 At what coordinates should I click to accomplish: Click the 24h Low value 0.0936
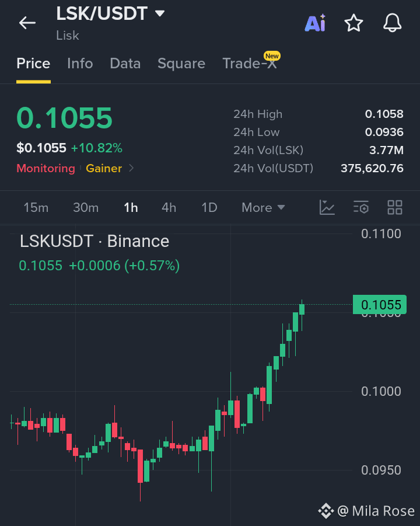coord(384,132)
